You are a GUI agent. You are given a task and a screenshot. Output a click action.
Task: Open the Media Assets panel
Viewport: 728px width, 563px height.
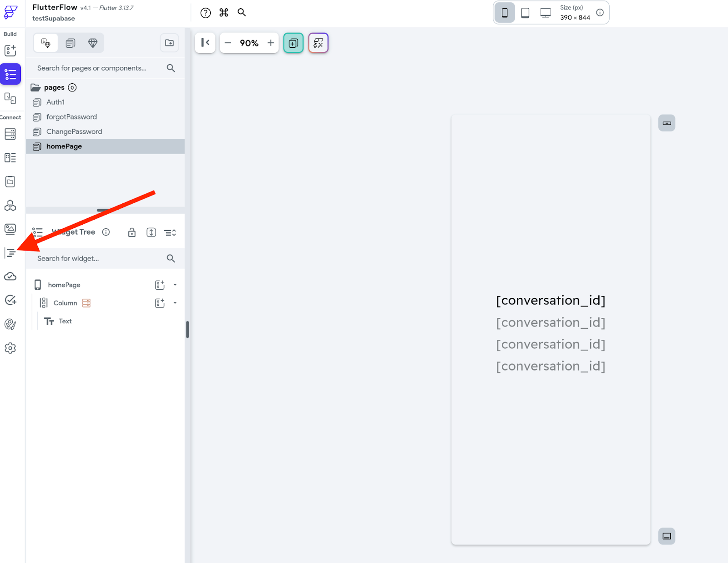10,229
